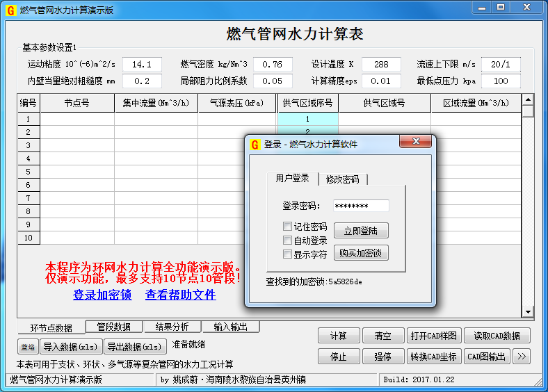This screenshot has width=548, height=392.
Task: Click the small 至培 button beside 导入数据
Action: [28, 347]
